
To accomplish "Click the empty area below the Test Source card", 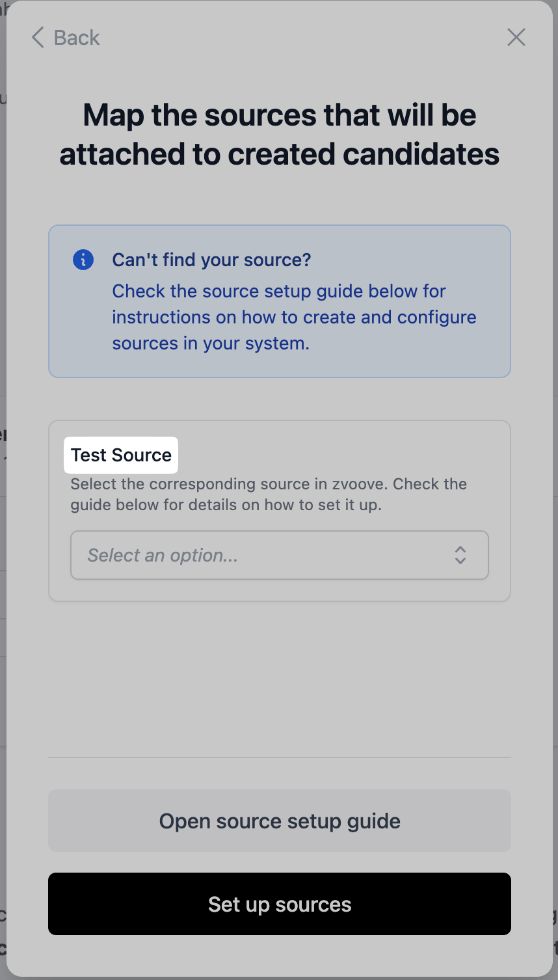I will tap(279, 677).
